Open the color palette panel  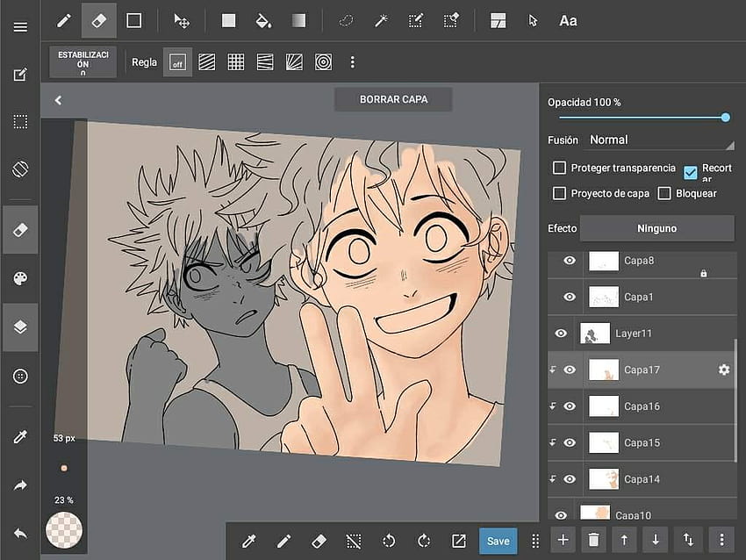(x=20, y=278)
